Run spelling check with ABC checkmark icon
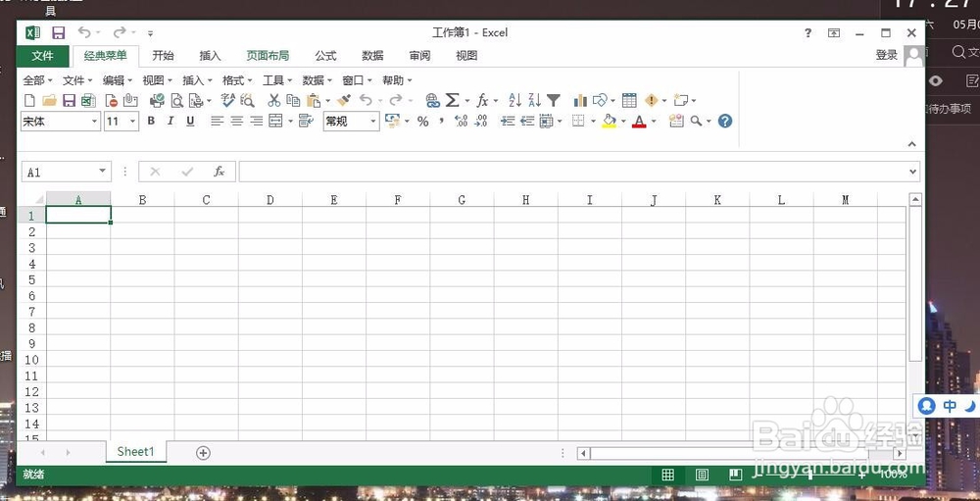The image size is (980, 501). click(x=227, y=100)
